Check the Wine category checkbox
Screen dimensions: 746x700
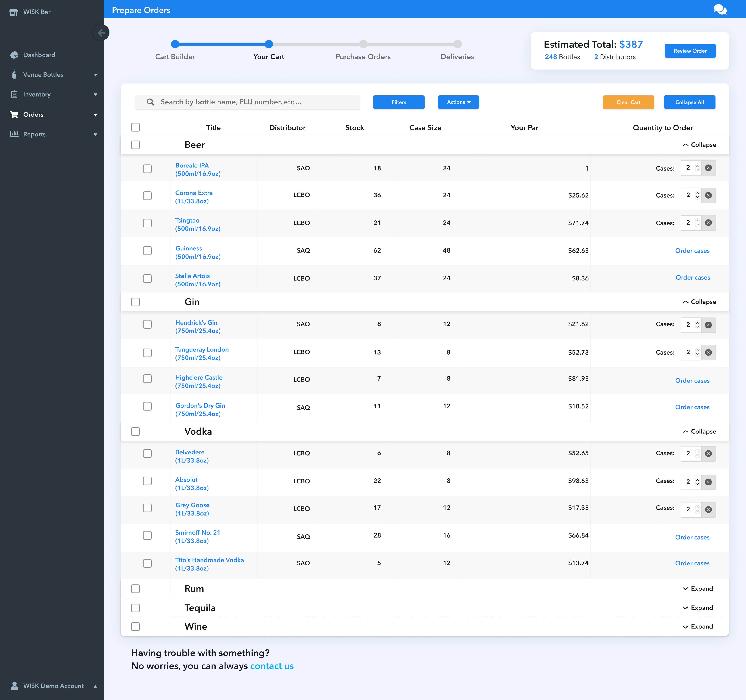135,626
